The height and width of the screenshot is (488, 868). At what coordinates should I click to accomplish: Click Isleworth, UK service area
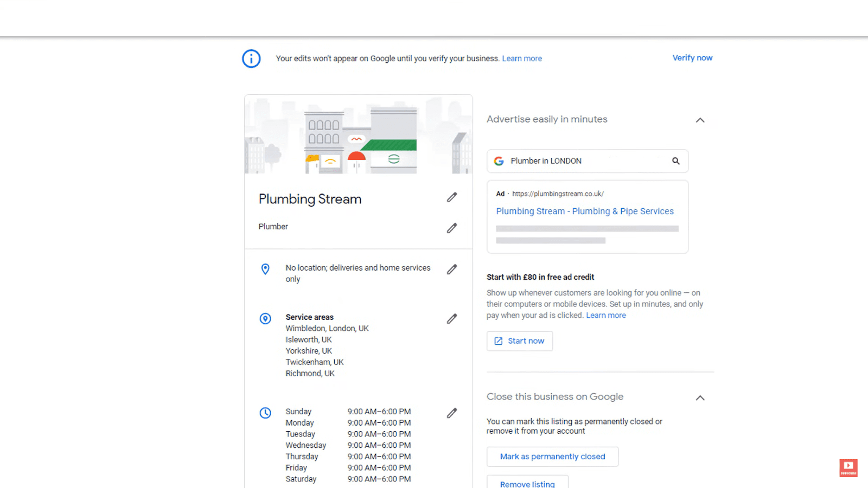click(x=309, y=340)
